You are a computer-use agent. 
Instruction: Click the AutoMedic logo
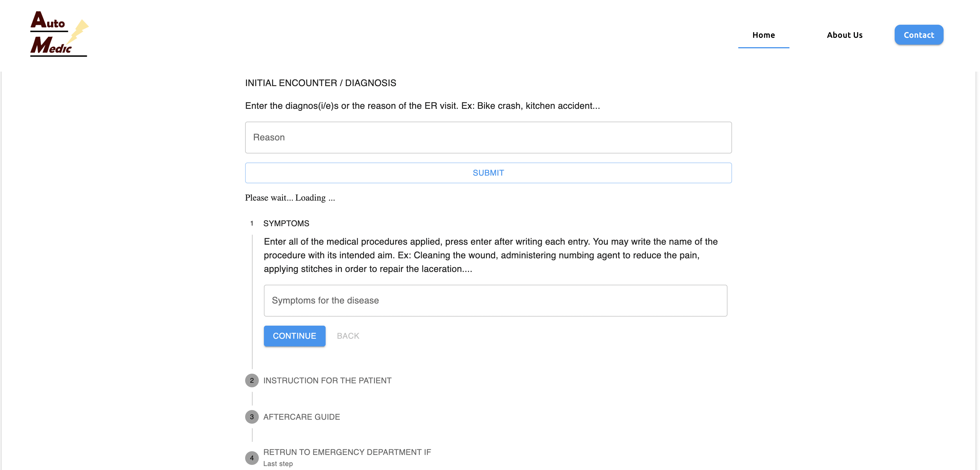tap(59, 34)
